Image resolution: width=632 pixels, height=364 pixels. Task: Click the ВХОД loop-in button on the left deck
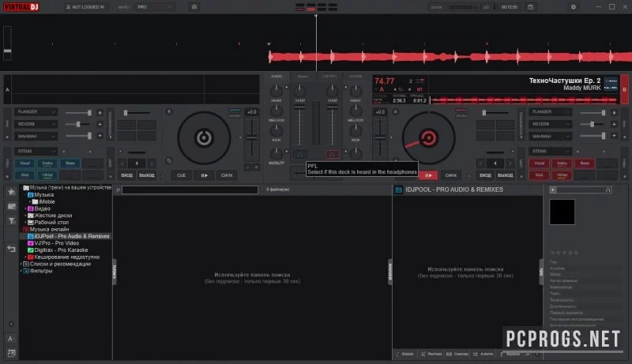pos(126,175)
